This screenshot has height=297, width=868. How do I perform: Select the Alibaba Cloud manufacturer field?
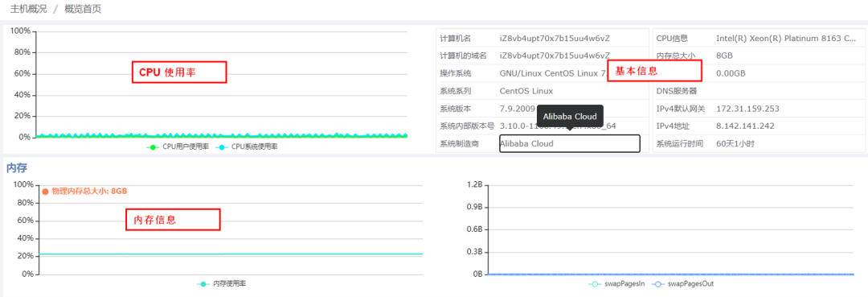[570, 143]
